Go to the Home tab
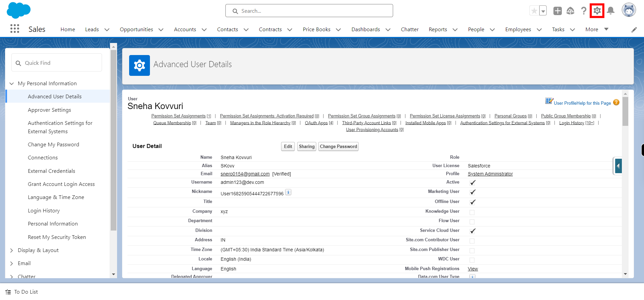The image size is (644, 300). click(68, 29)
